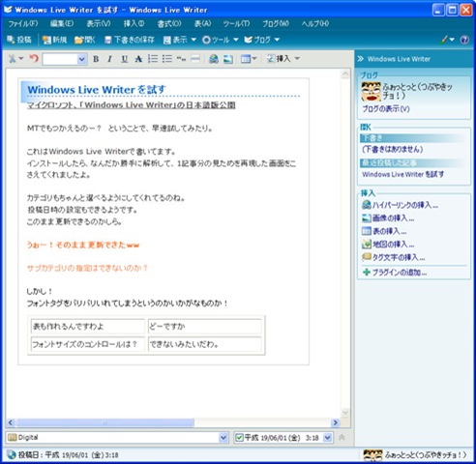This screenshot has width=476, height=464.
Task: Click the insert hyperlink globe icon in toolbar
Action: pyautogui.click(x=214, y=59)
